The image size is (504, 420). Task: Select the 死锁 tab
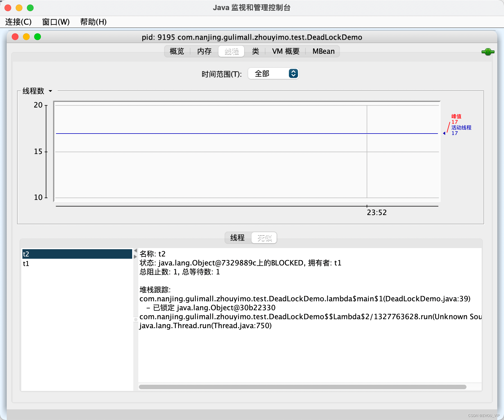tap(264, 238)
